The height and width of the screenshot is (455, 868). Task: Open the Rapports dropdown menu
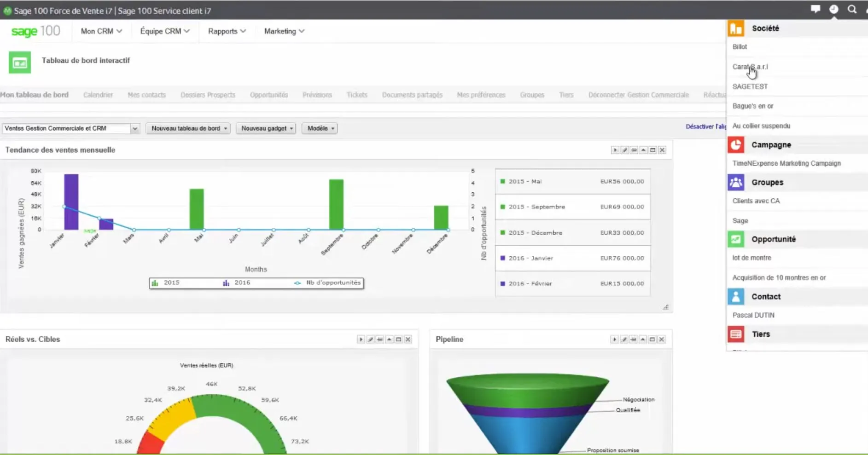pos(227,31)
